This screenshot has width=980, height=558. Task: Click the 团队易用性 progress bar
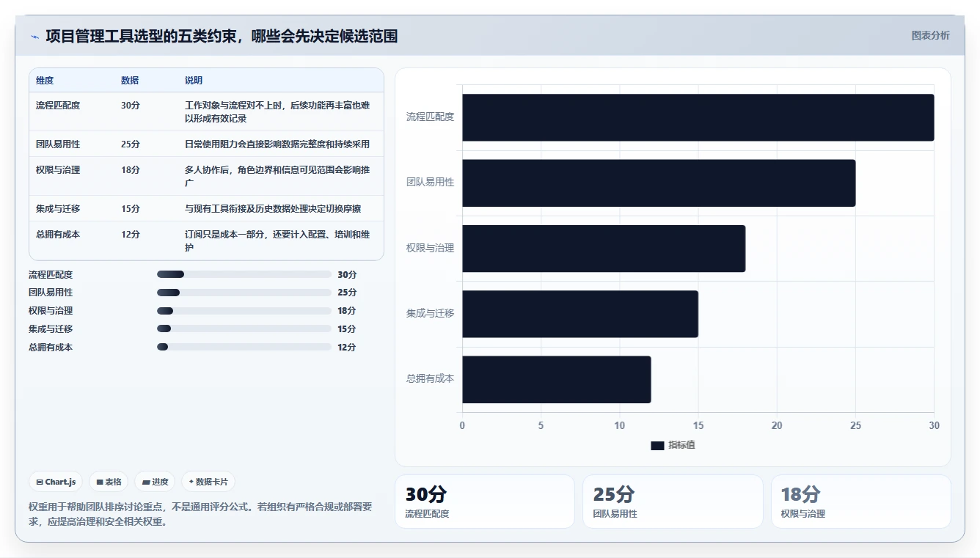(x=244, y=293)
